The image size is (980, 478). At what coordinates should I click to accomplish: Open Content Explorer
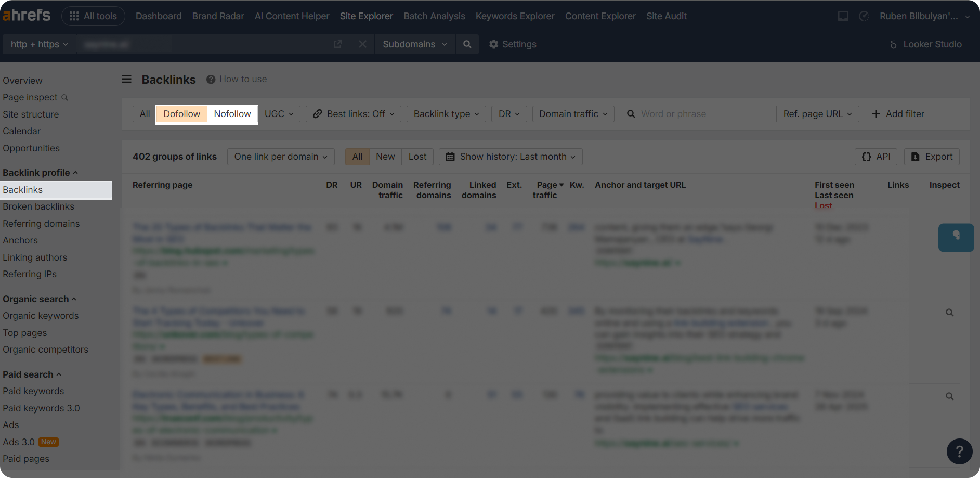pyautogui.click(x=600, y=16)
